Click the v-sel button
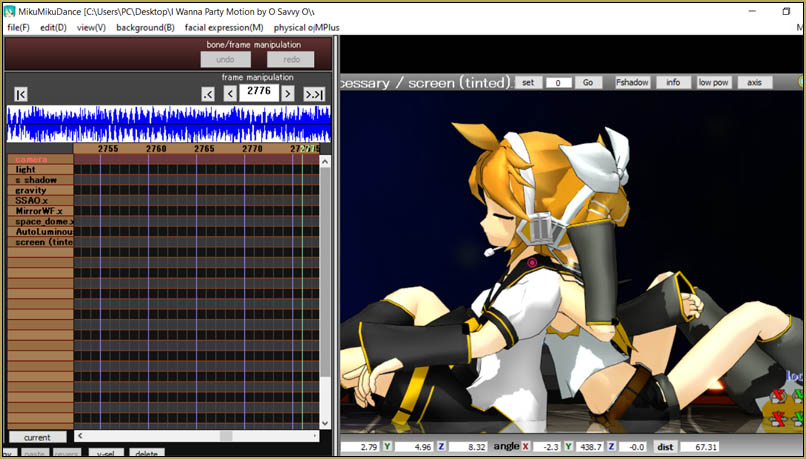 (105, 453)
